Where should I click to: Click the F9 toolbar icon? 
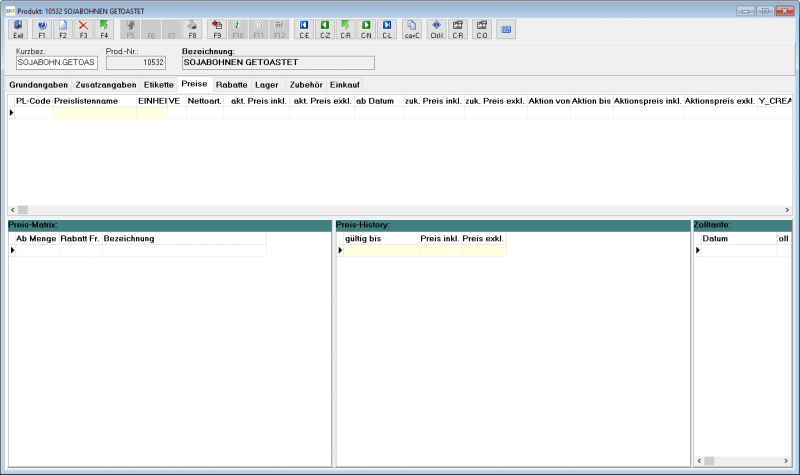tap(217, 29)
